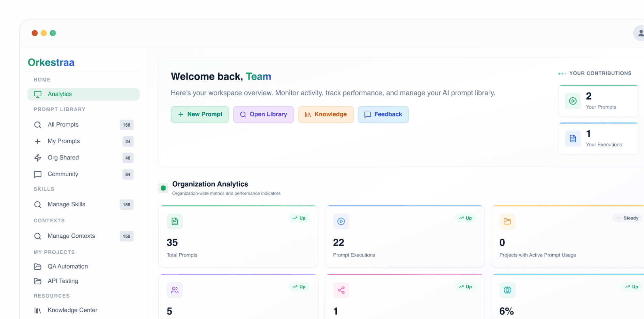Click the Knowledge Center library icon
Screen dimensions: 644x319
(x=38, y=310)
